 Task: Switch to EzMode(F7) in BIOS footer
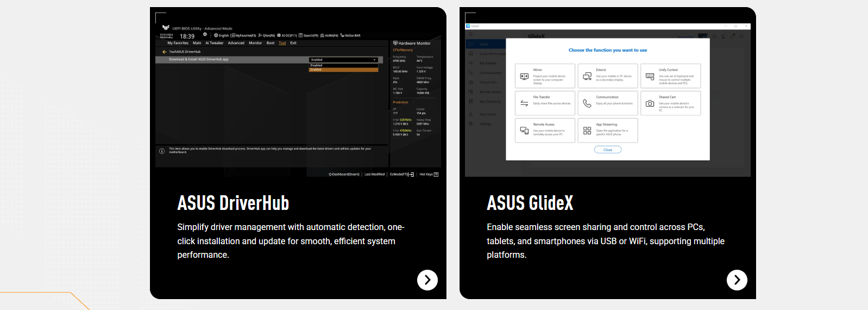click(x=402, y=175)
